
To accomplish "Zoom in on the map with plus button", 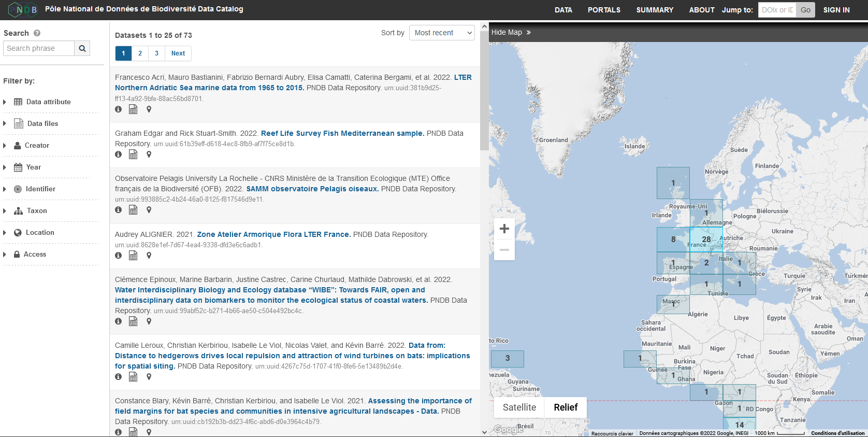I will [x=504, y=229].
